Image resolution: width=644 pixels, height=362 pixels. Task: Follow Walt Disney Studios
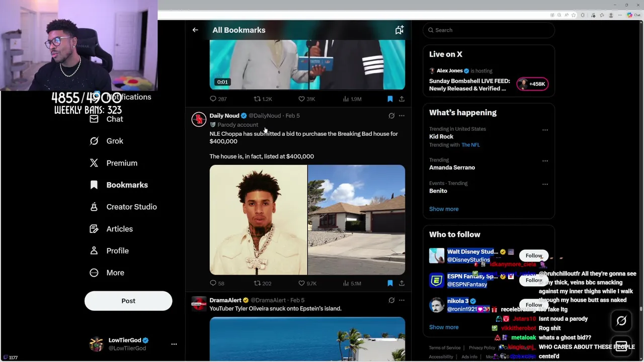tap(533, 256)
